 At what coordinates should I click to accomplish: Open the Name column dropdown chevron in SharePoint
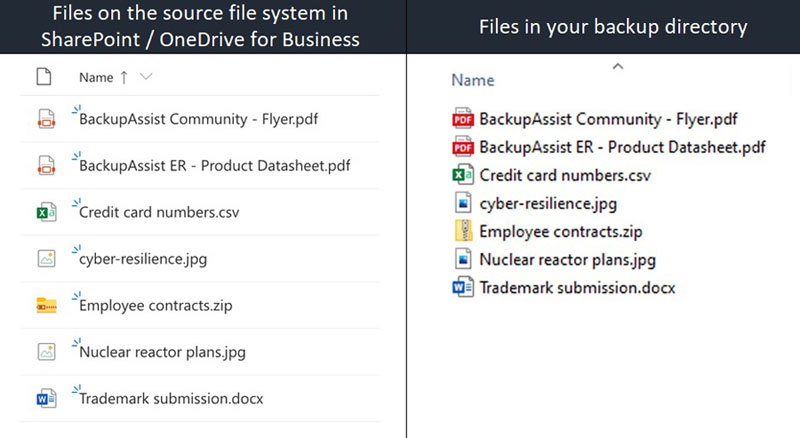[x=146, y=77]
